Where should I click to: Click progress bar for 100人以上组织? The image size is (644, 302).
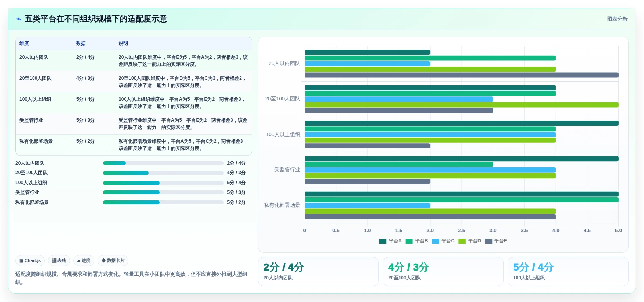[x=163, y=183]
